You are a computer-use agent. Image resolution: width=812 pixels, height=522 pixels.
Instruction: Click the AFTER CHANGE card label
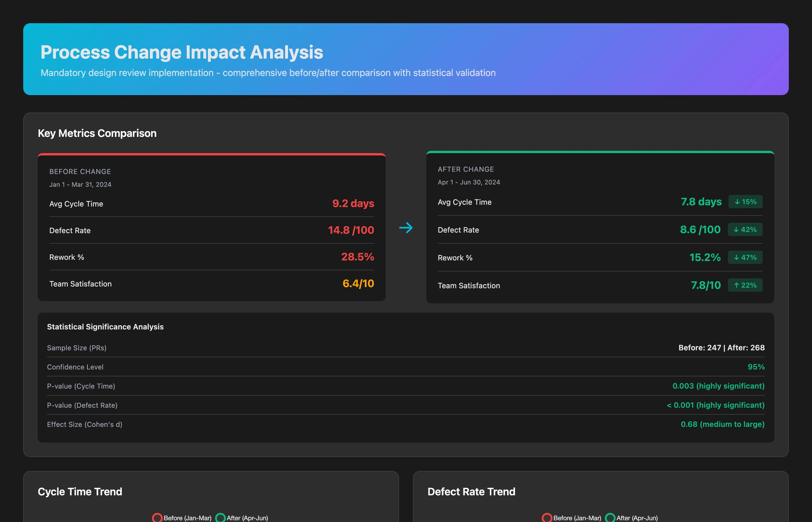pyautogui.click(x=466, y=169)
